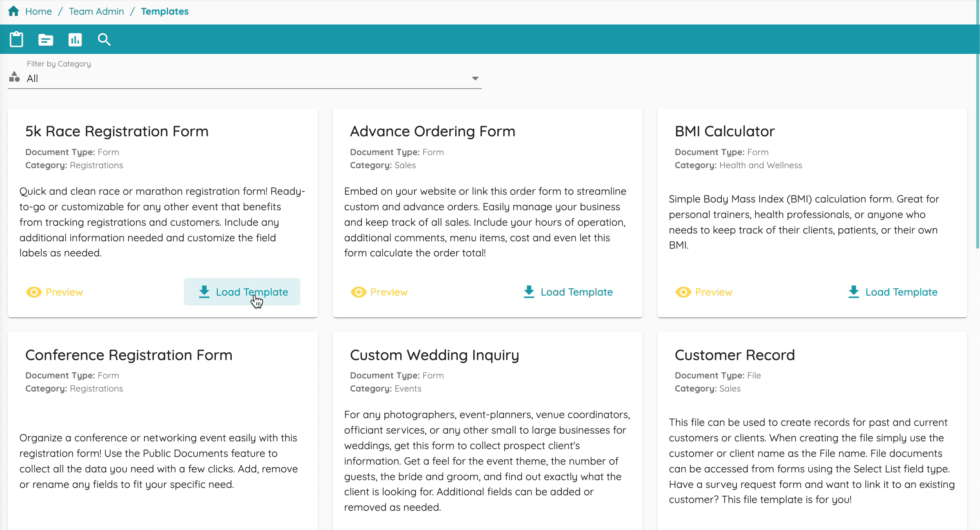Screen dimensions: 980x530
Task: Click the Advance Ordering Form title
Action: pyautogui.click(x=432, y=131)
